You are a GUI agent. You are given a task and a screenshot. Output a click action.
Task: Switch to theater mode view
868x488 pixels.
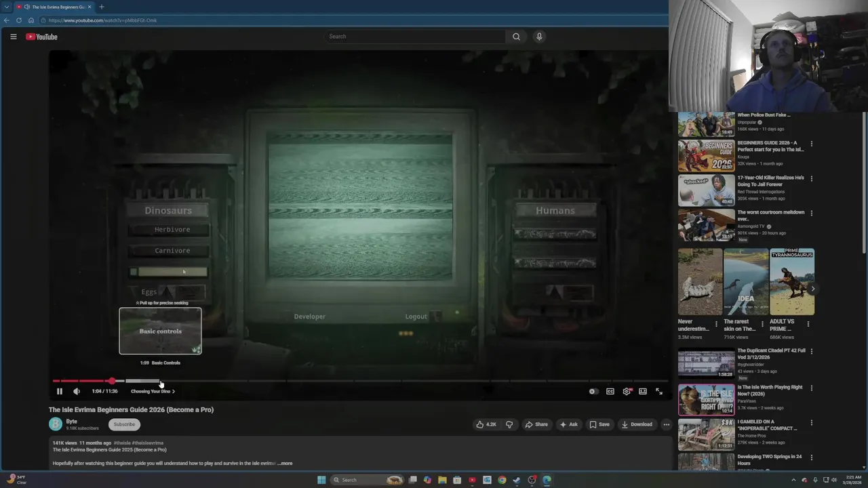tap(643, 391)
